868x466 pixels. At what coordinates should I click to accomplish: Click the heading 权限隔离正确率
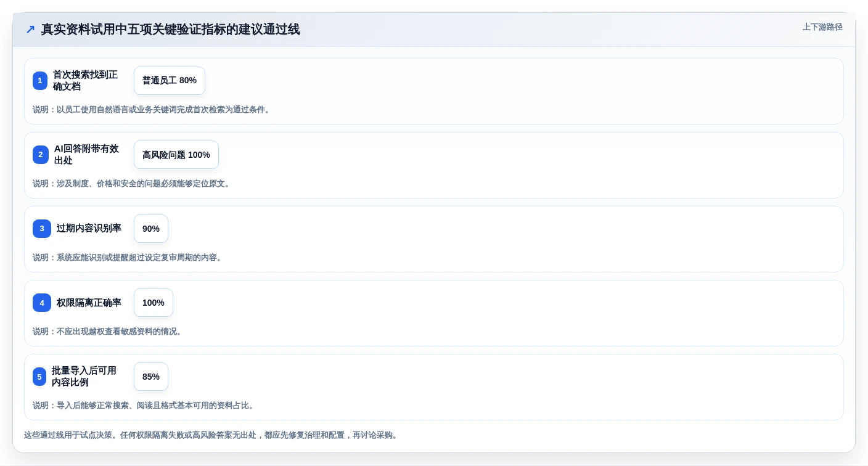[x=89, y=302]
